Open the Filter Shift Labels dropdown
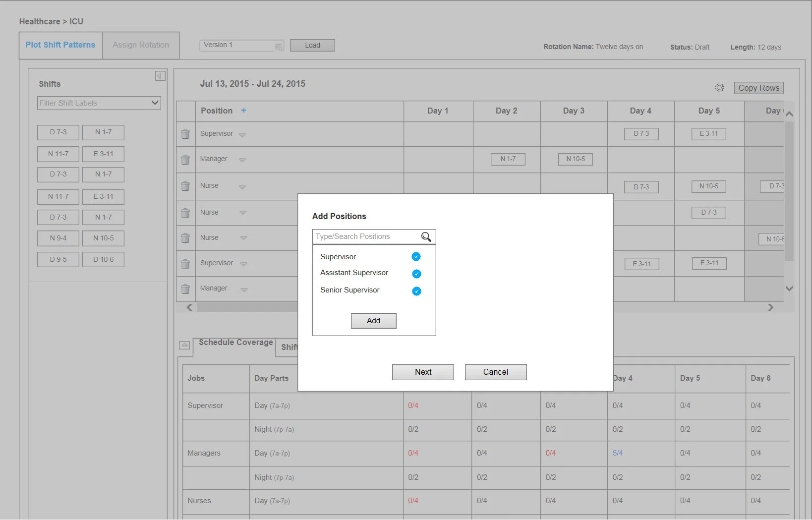812x520 pixels. click(x=99, y=103)
